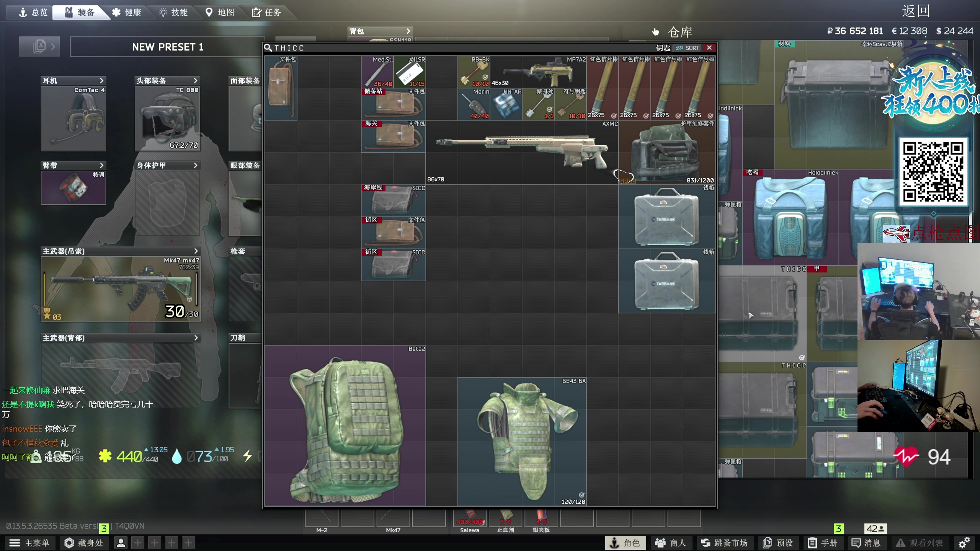Open the 手册 handbook
The width and height of the screenshot is (980, 551).
point(823,543)
